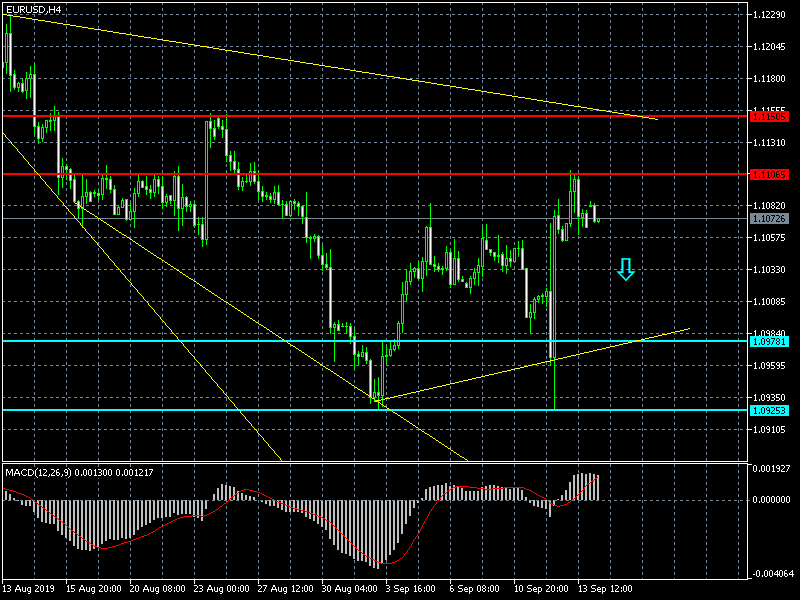Click the 1.11800 price axis value

[x=769, y=79]
